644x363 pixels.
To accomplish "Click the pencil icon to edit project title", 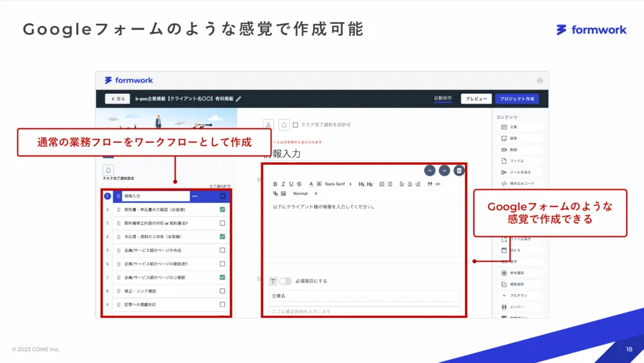I will (238, 99).
